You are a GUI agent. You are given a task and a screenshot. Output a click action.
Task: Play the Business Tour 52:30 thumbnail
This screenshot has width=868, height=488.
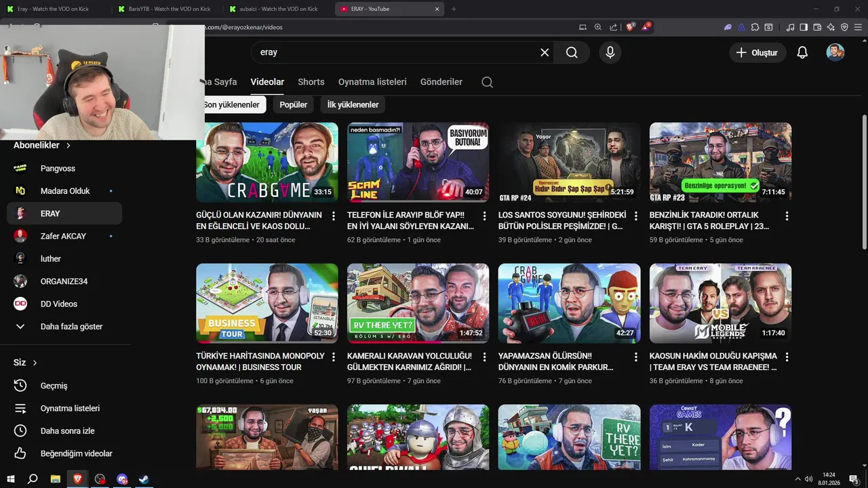(267, 303)
